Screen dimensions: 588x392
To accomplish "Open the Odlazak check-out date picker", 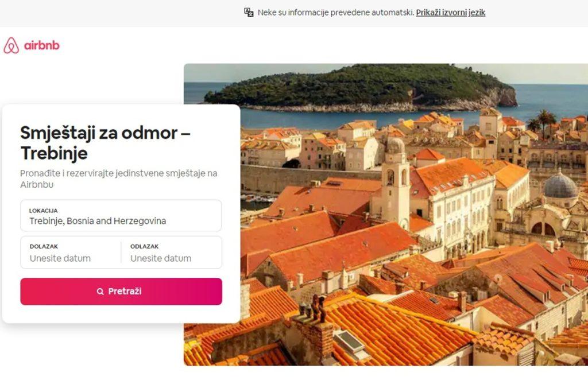I will [171, 252].
